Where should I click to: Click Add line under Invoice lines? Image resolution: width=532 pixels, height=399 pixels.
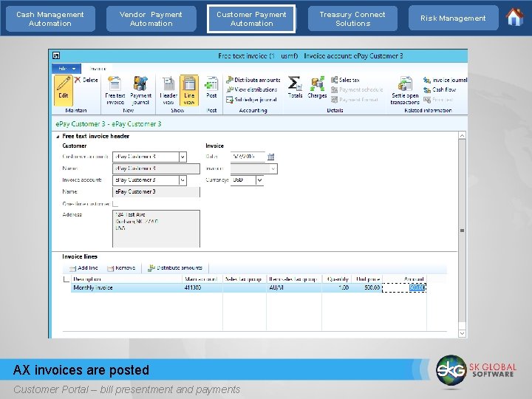pyautogui.click(x=83, y=268)
